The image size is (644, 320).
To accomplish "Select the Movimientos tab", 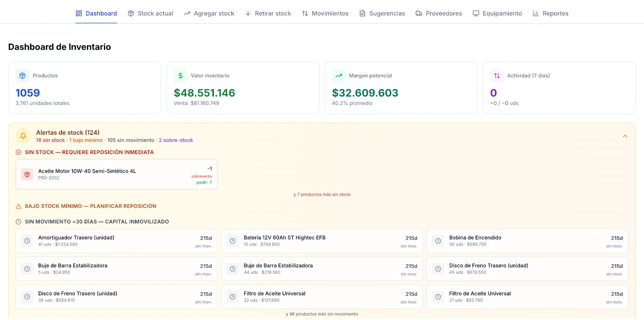I will click(x=325, y=13).
